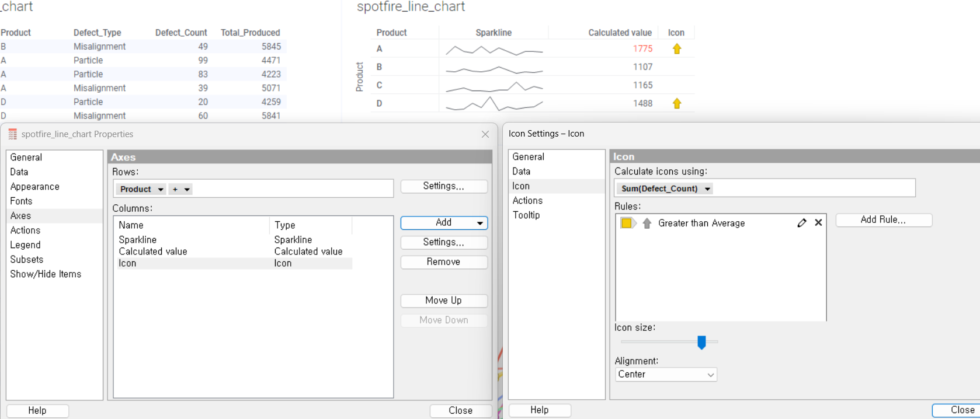
Task: Click the yellow color swatch of the Greater than Average rule
Action: pos(626,223)
